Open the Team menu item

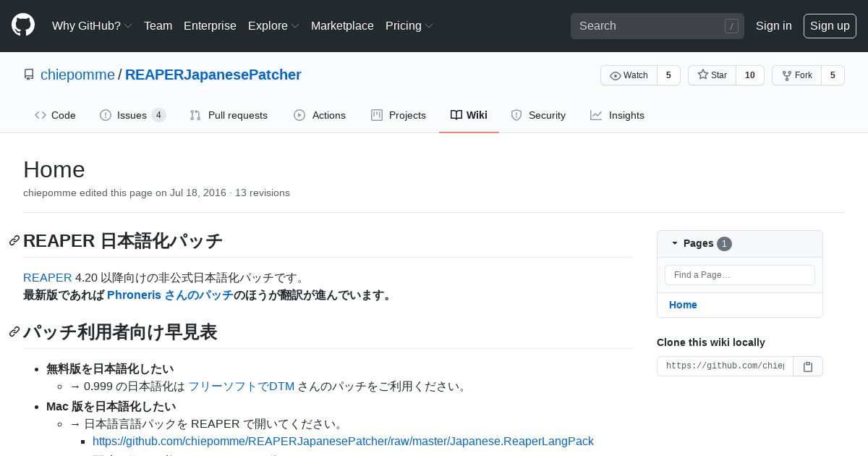coord(158,26)
